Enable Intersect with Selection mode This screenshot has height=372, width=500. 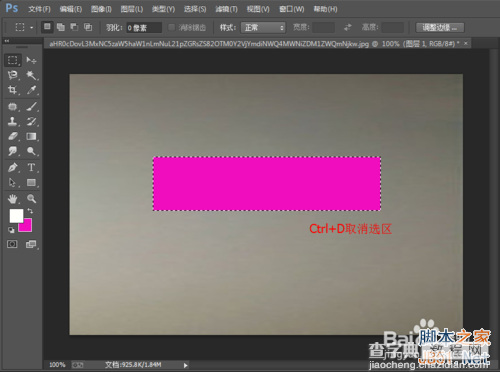88,27
